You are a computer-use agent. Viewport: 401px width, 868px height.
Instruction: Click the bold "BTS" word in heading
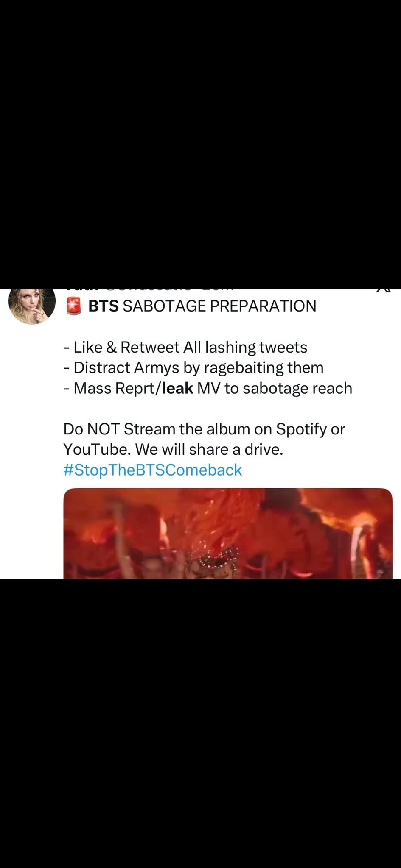click(104, 306)
